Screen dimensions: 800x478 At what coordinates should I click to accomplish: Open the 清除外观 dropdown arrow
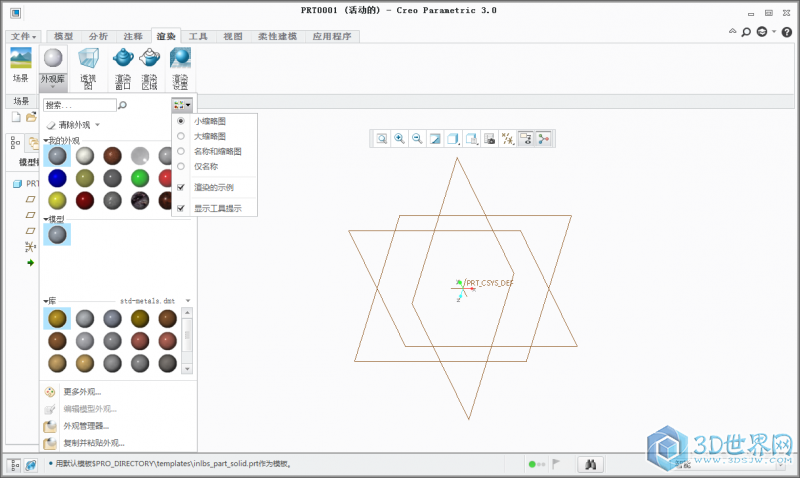(97, 125)
